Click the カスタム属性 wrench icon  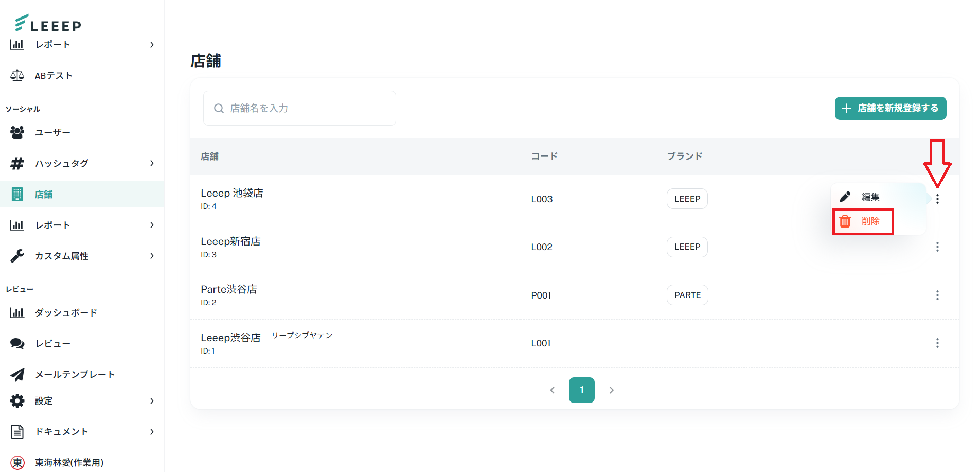tap(17, 256)
